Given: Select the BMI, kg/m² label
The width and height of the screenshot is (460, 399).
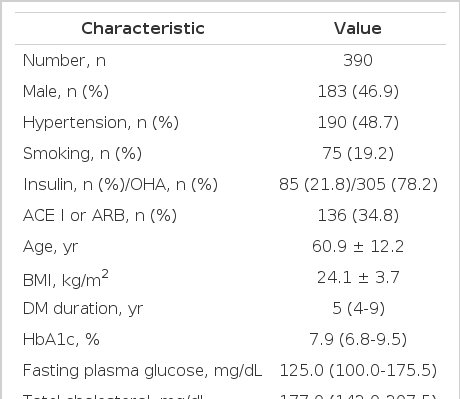Looking at the screenshot, I should [66, 279].
